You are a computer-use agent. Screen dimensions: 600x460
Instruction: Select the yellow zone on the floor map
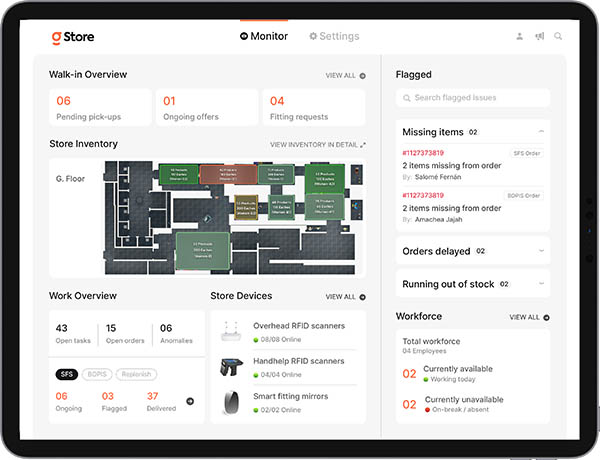click(246, 207)
